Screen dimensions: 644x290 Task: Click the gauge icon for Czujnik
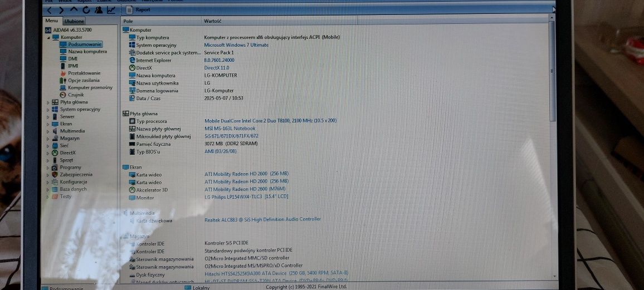[x=63, y=95]
